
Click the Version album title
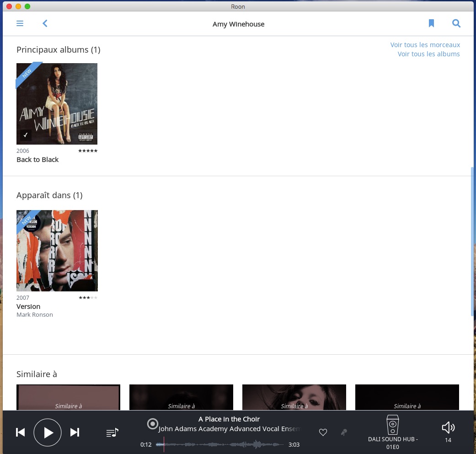click(28, 306)
